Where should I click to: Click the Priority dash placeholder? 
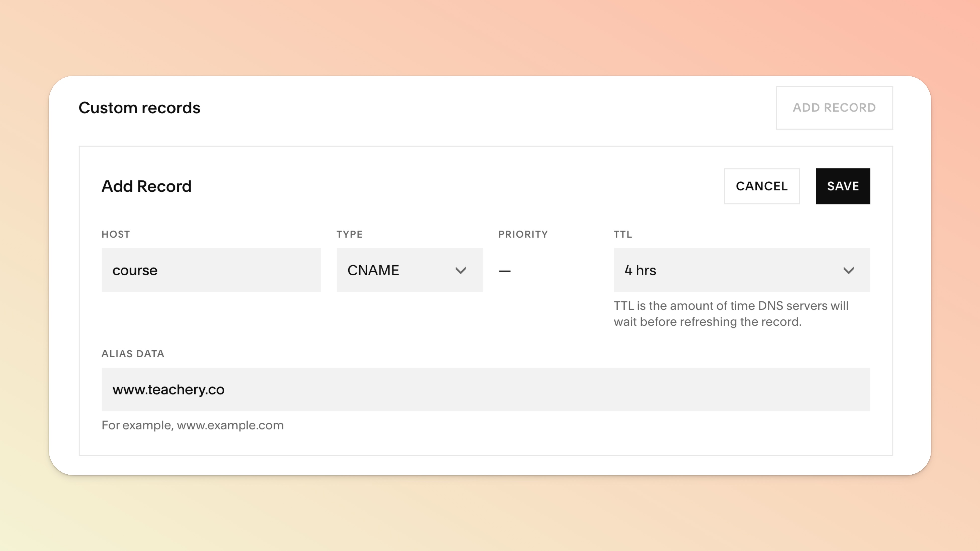coord(504,271)
